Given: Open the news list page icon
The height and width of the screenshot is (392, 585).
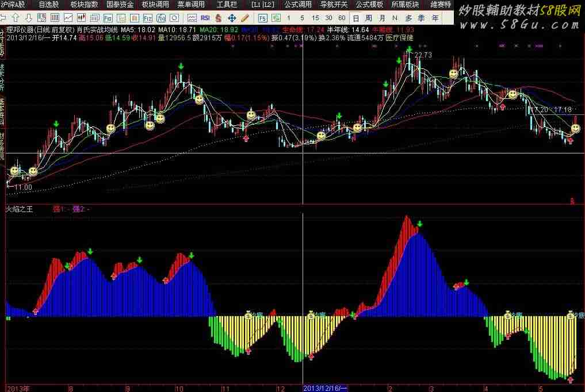Looking at the screenshot, I should pos(94,17).
